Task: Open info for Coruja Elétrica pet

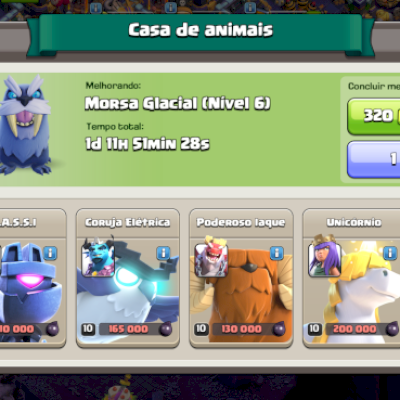Action: [x=163, y=253]
